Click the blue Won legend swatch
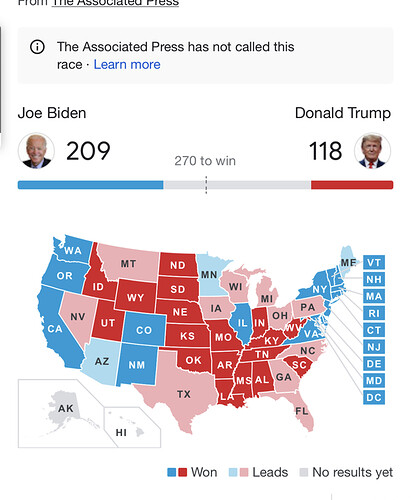The height and width of the screenshot is (500, 411). pyautogui.click(x=171, y=472)
